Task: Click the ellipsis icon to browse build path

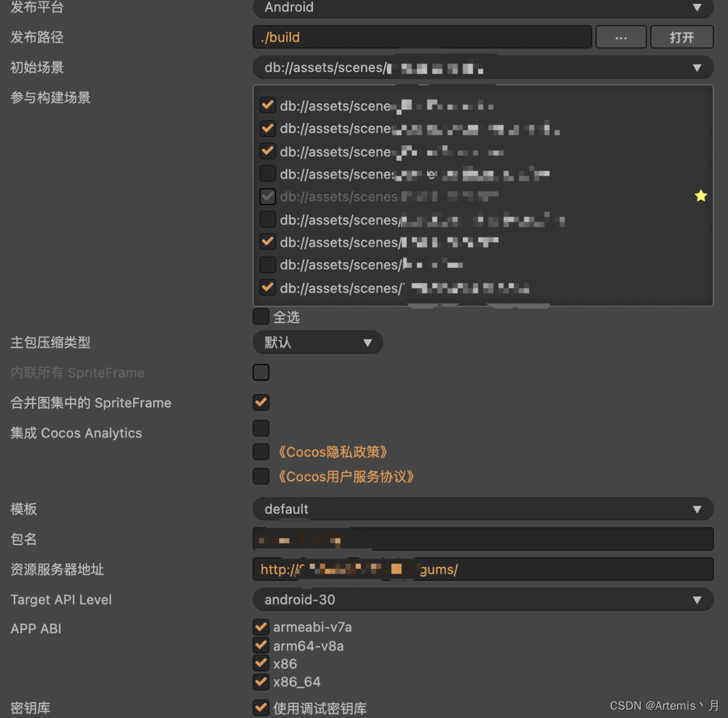Action: tap(620, 37)
